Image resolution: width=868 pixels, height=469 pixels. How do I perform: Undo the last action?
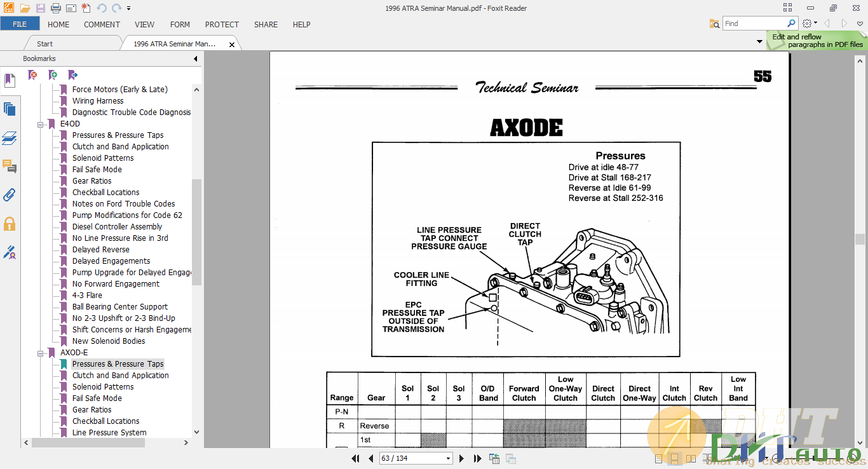click(x=102, y=8)
